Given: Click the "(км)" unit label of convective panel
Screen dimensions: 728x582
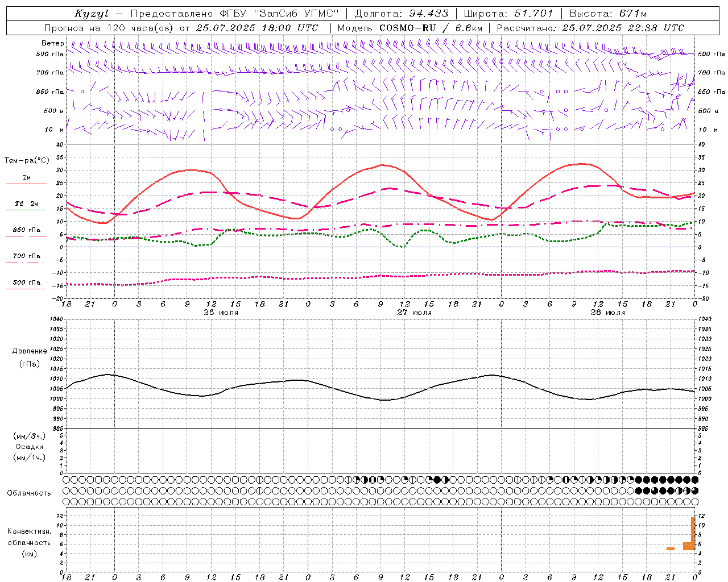Looking at the screenshot, I should (x=30, y=554).
